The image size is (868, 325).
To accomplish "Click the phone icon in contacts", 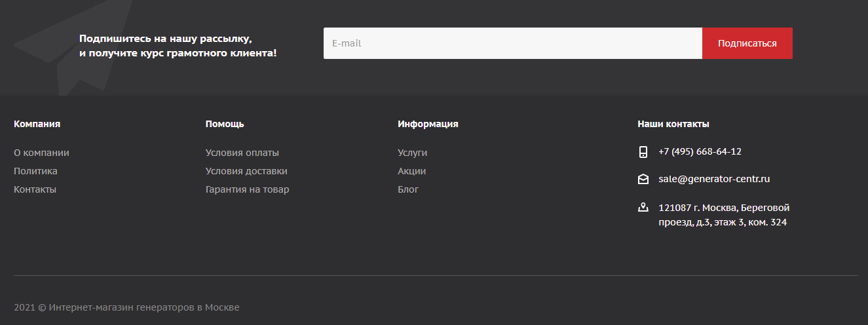I will [x=643, y=152].
